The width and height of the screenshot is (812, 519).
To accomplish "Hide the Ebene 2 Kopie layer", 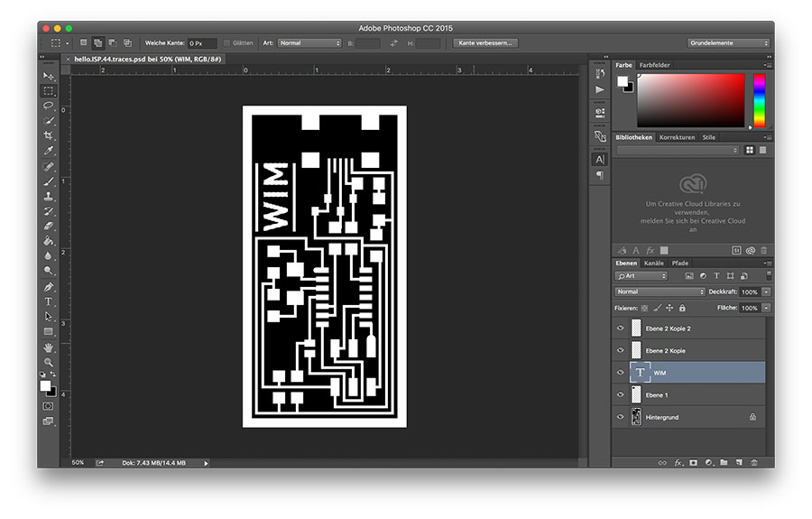I will pyautogui.click(x=621, y=350).
